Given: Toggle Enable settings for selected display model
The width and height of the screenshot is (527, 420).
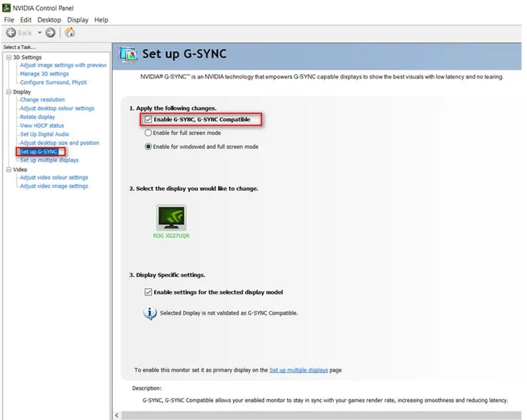Looking at the screenshot, I should point(148,292).
